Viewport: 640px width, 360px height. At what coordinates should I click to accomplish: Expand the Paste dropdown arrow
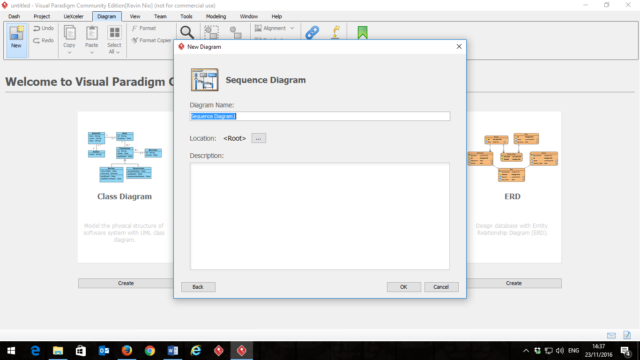pos(92,53)
